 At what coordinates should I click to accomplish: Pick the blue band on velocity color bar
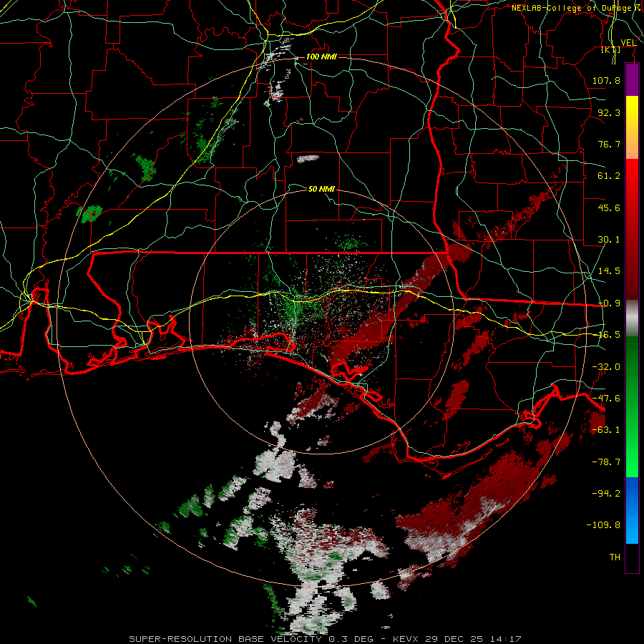point(632,510)
